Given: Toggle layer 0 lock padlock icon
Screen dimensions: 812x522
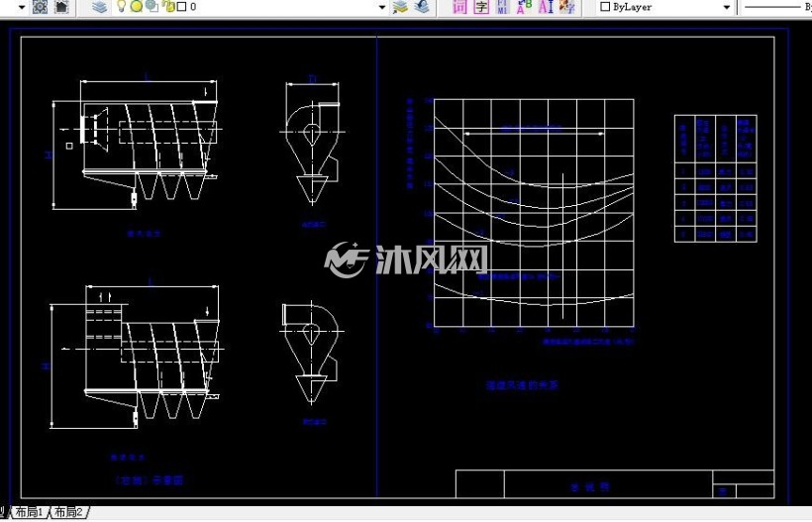Looking at the screenshot, I should click(168, 7).
